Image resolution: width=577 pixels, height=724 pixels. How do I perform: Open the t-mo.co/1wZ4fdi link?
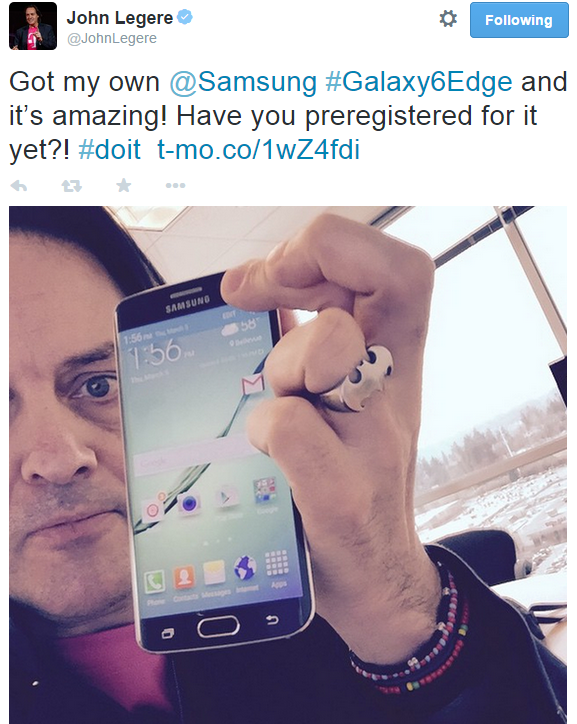pyautogui.click(x=258, y=150)
